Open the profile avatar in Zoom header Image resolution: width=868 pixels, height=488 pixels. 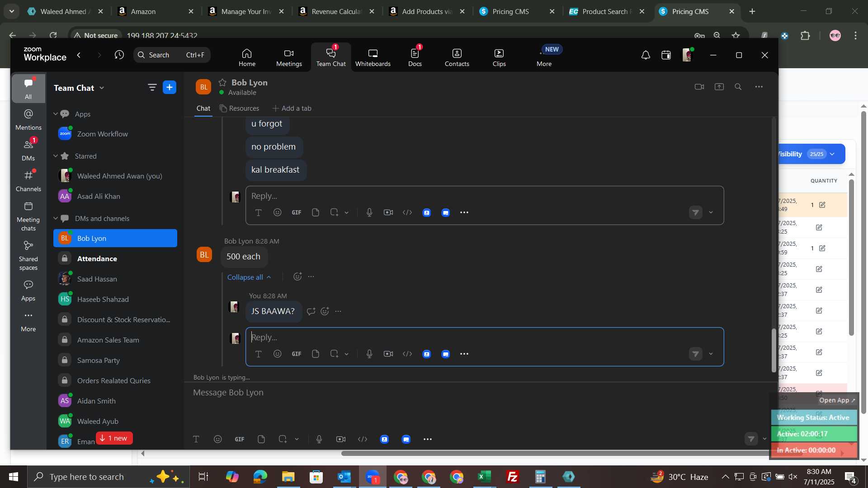(687, 55)
